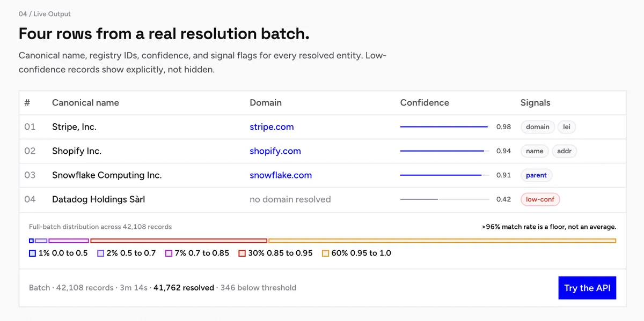Select the Datadog Holdings Sàrl row name
The image size is (644, 321).
point(99,199)
